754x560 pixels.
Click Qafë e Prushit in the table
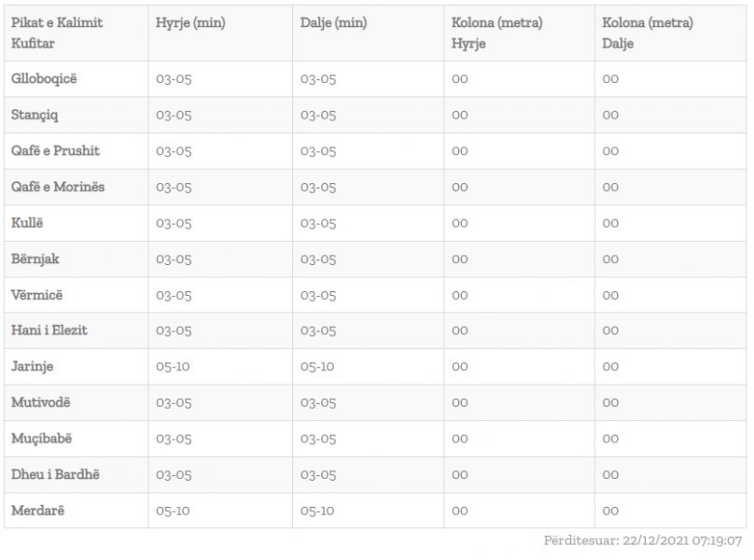55,151
